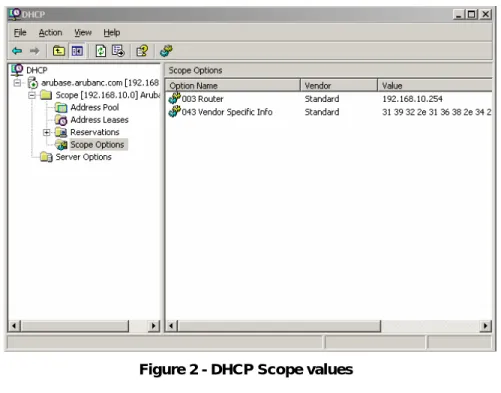
Task: Close the DHCP window
Action: (x=486, y=14)
